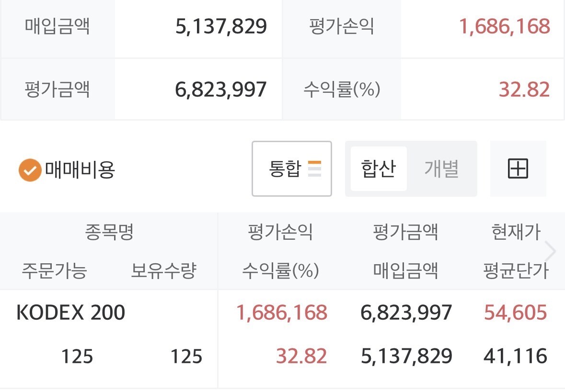565x392 pixels.
Task: Toggle the 매매비용 orange checkmark
Action: click(30, 170)
